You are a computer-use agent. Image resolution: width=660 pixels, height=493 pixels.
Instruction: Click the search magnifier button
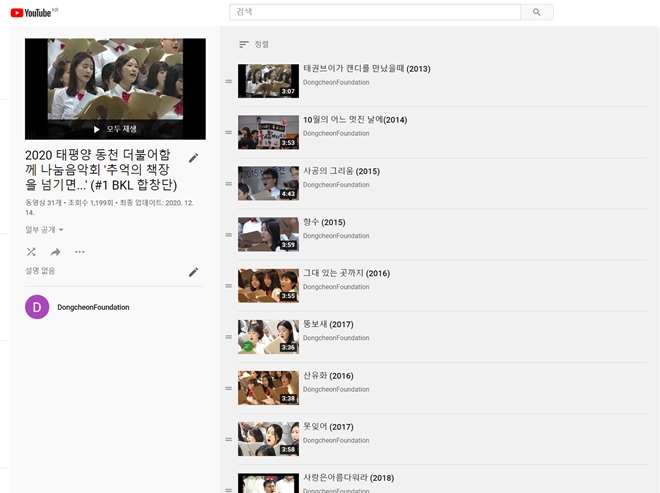tap(536, 12)
